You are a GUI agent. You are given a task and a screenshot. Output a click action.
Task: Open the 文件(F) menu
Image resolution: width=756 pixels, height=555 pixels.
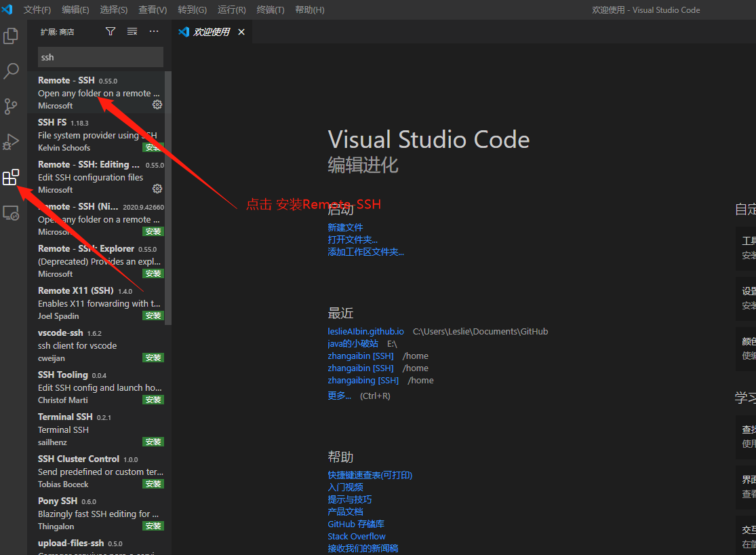pos(37,9)
